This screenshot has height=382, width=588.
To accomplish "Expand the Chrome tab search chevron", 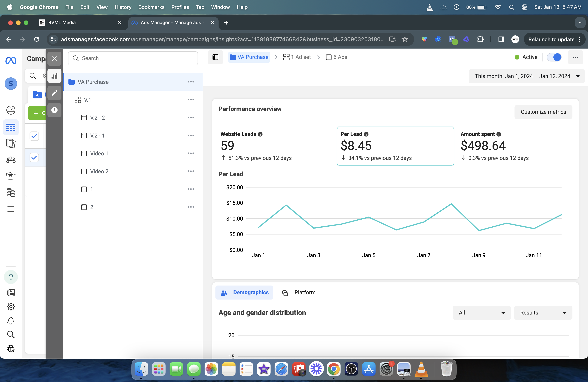I will click(580, 23).
